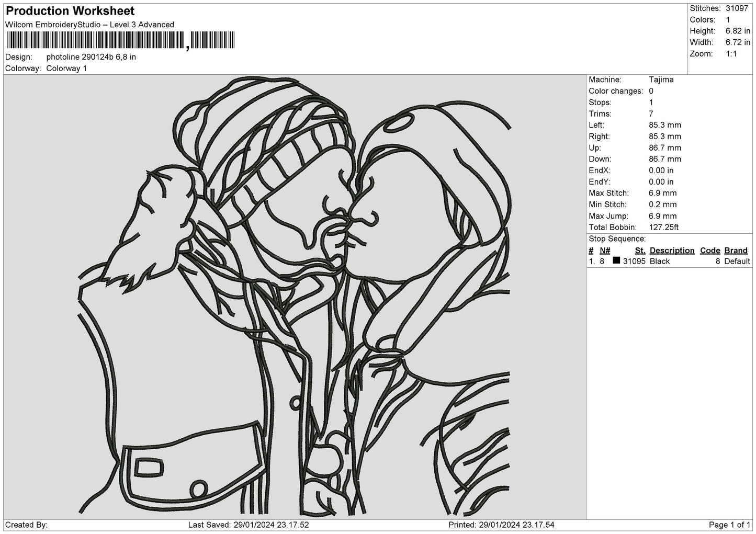Click the Max Jump value 6.9 mm
This screenshot has height=534, width=756.
point(663,216)
